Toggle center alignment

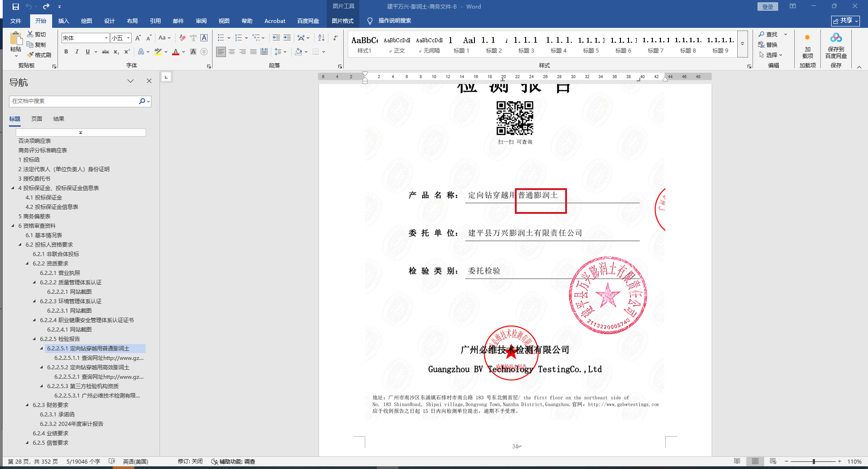(232, 52)
